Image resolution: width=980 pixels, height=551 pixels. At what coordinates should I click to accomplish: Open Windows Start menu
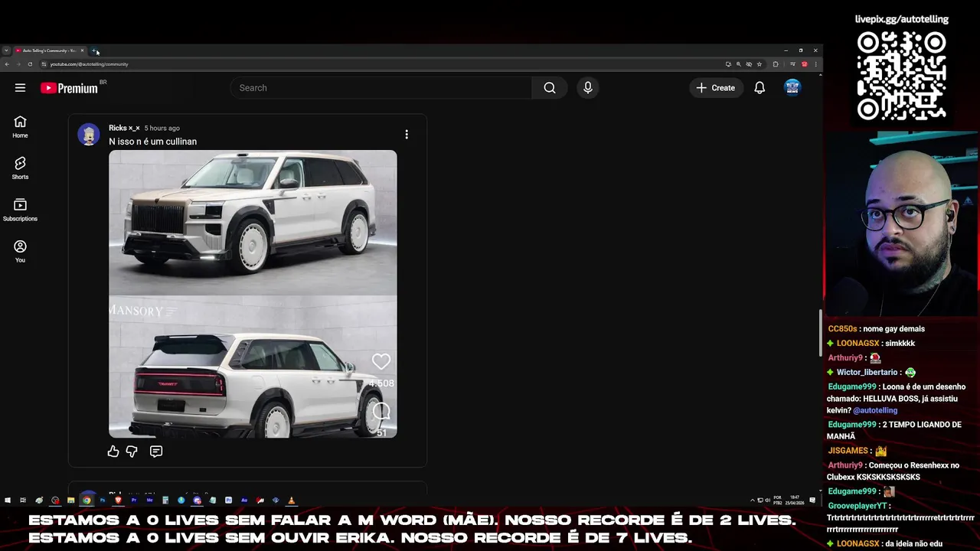8,500
